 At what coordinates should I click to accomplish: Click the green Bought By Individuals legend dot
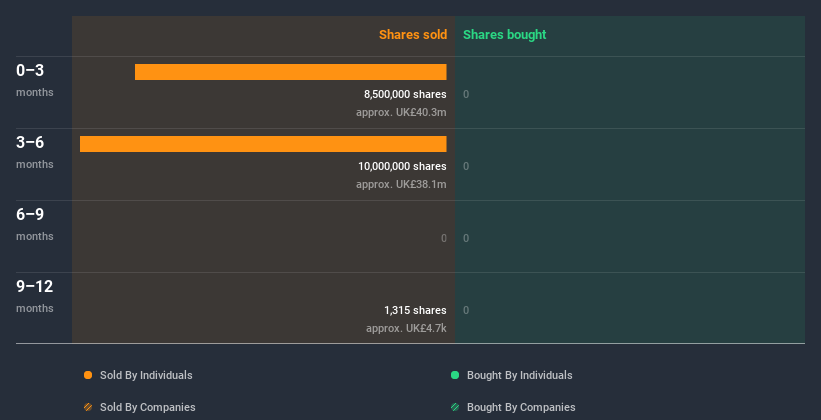point(455,375)
